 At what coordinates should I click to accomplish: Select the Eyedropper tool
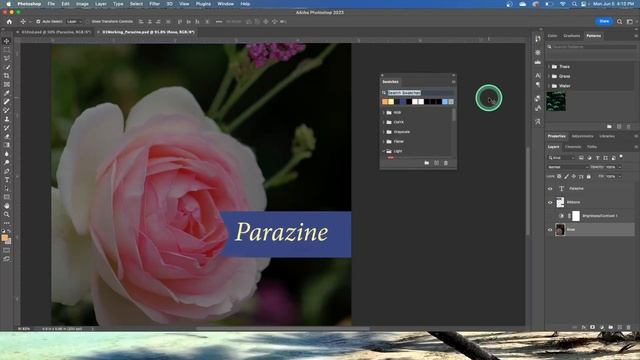coord(7,93)
